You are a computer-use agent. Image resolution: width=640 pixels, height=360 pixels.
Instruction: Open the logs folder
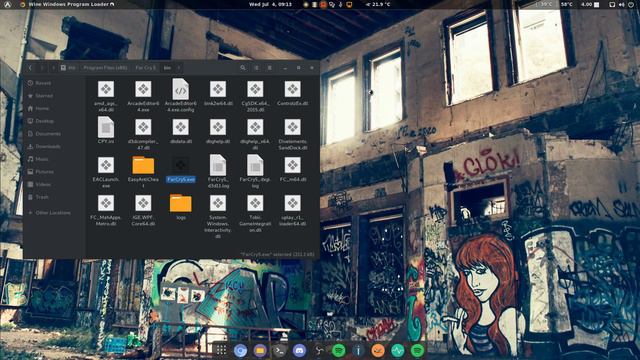[180, 203]
